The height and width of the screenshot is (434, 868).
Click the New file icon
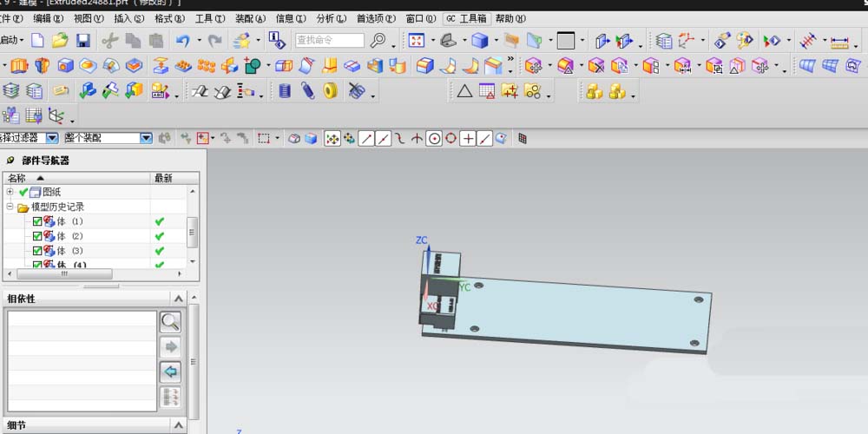(37, 41)
